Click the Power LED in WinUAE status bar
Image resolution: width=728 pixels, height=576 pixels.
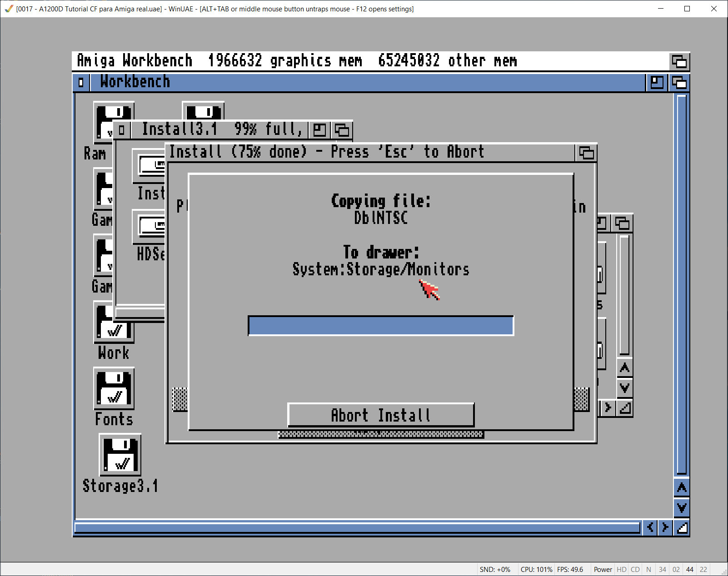[603, 570]
